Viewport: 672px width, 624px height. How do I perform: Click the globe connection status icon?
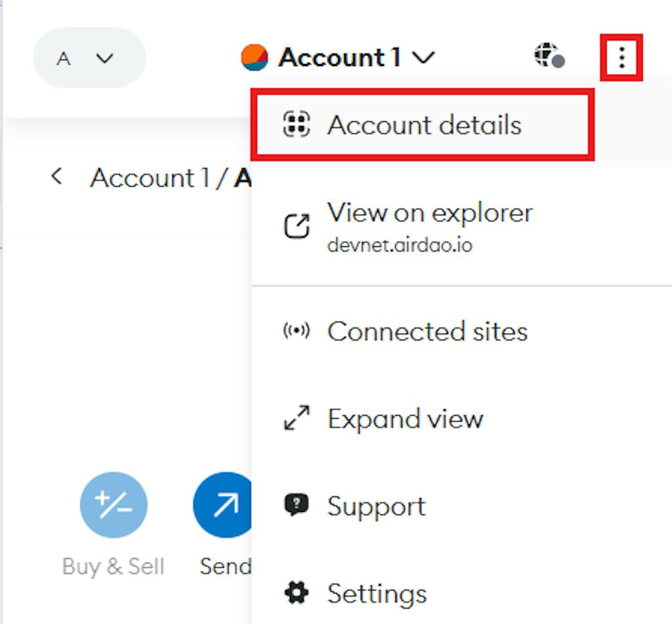[549, 55]
